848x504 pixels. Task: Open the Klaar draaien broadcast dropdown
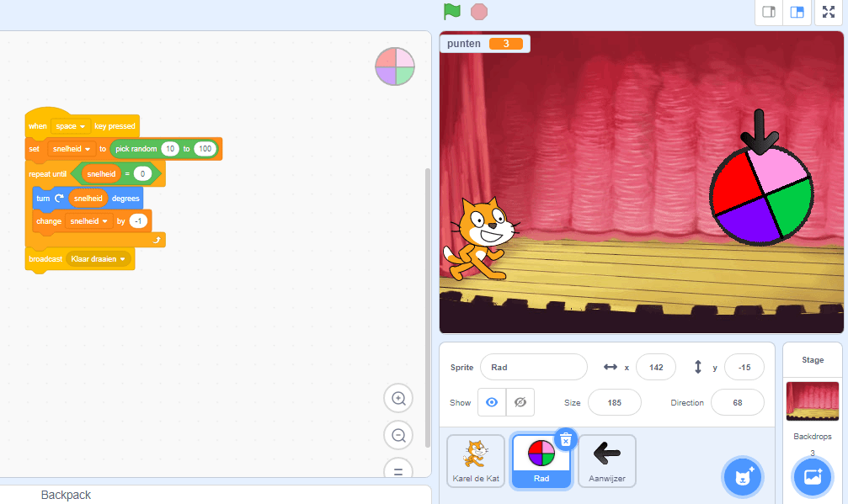coord(99,259)
